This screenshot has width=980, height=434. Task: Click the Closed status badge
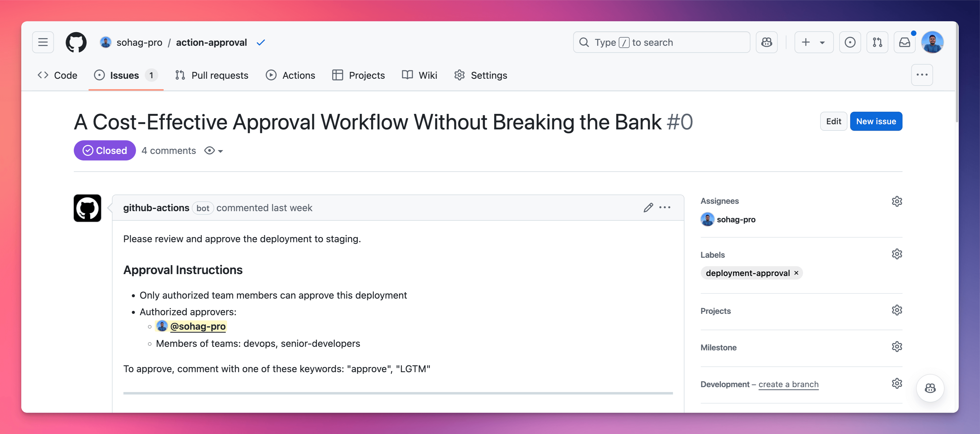pyautogui.click(x=105, y=150)
